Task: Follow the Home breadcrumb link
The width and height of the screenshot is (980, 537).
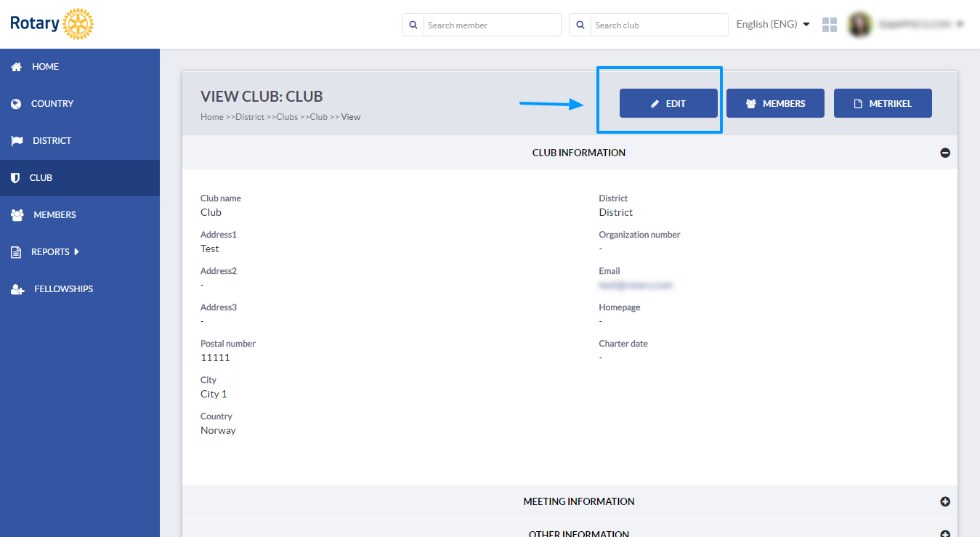Action: click(x=212, y=117)
